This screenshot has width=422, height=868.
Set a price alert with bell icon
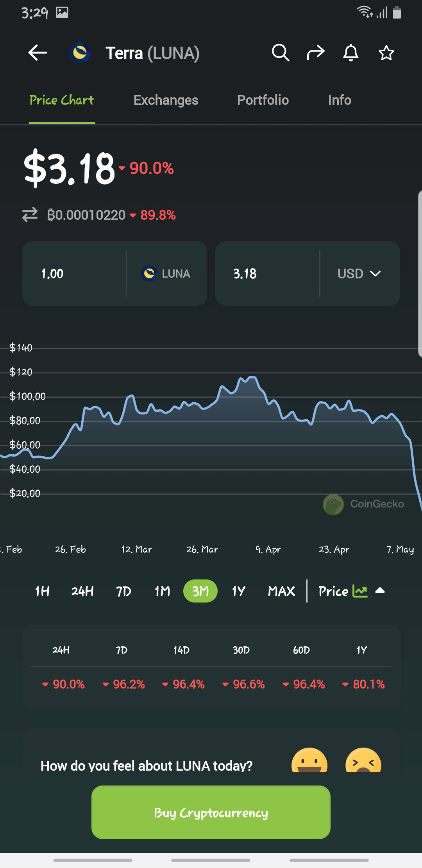(x=351, y=53)
